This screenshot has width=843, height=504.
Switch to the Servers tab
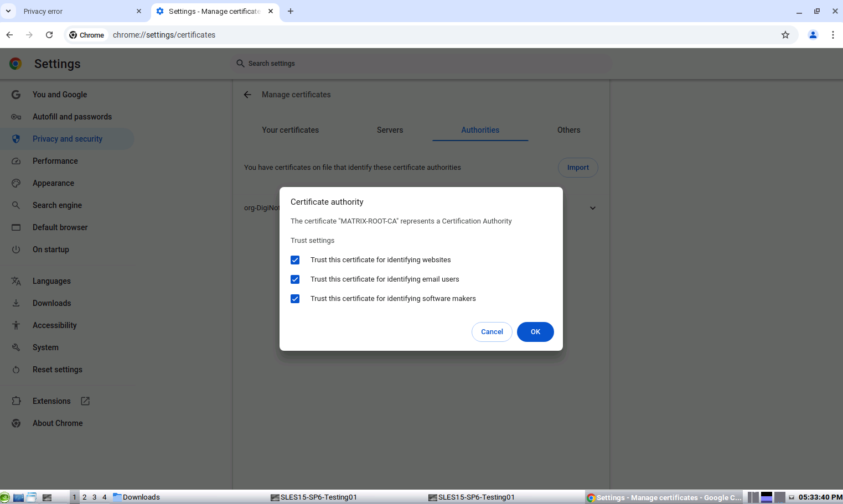pyautogui.click(x=390, y=130)
